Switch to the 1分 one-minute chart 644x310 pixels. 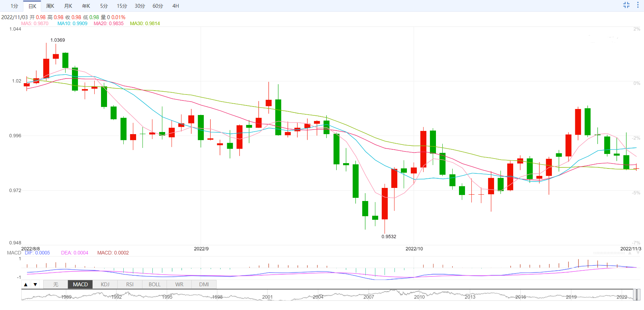pos(14,6)
